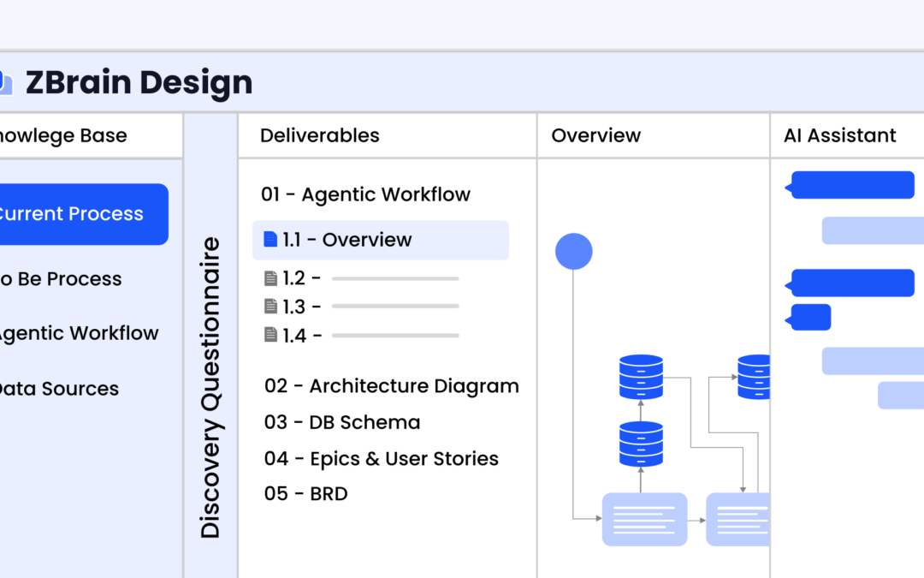This screenshot has width=924, height=578.
Task: Click the first dark blue chat bubble
Action: (850, 185)
